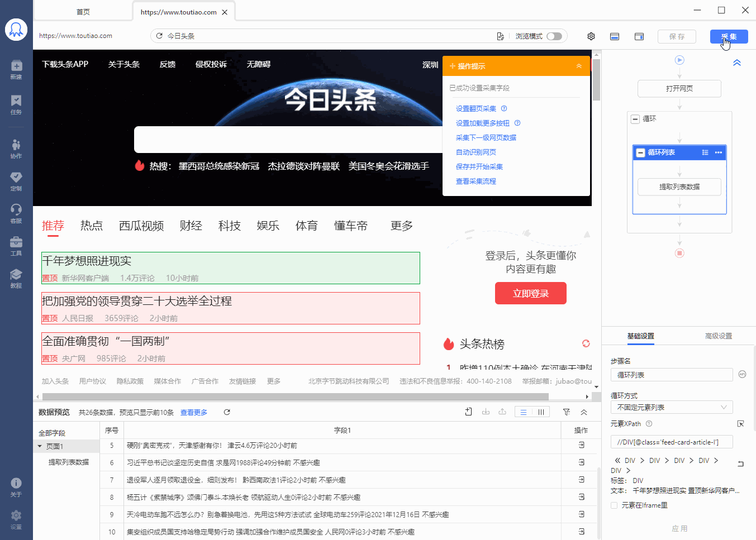
Task: Open the 任务 (tasks) sidebar icon
Action: coord(16,104)
